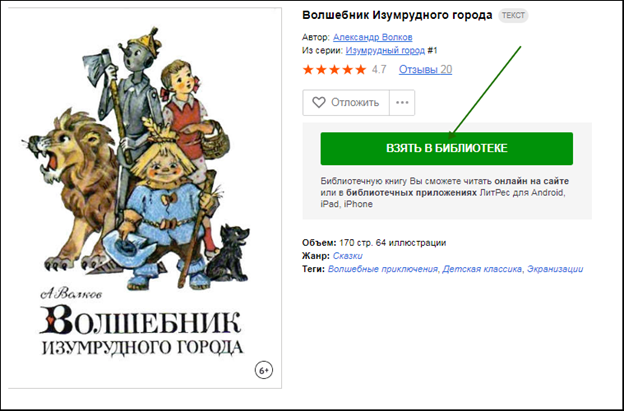View the Отзывы 20 reviews link
624x411 pixels.
tap(425, 70)
